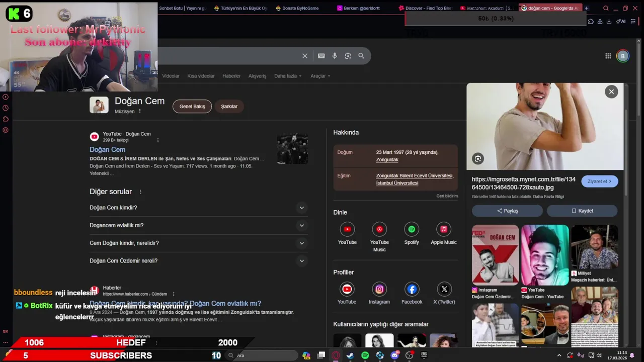Click the 'Ziyaret et' button
Viewport: 644px width, 362px height.
pos(600,182)
